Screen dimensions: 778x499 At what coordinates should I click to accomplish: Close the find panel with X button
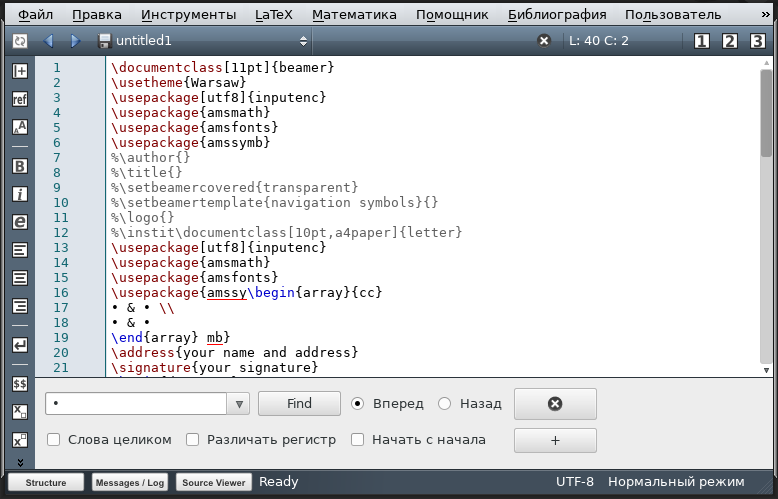point(555,404)
